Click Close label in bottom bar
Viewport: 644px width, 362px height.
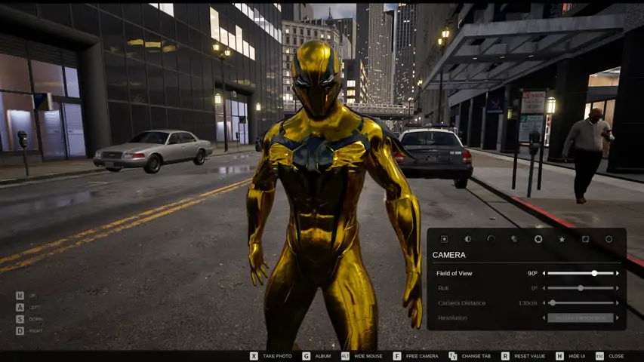(x=616, y=356)
